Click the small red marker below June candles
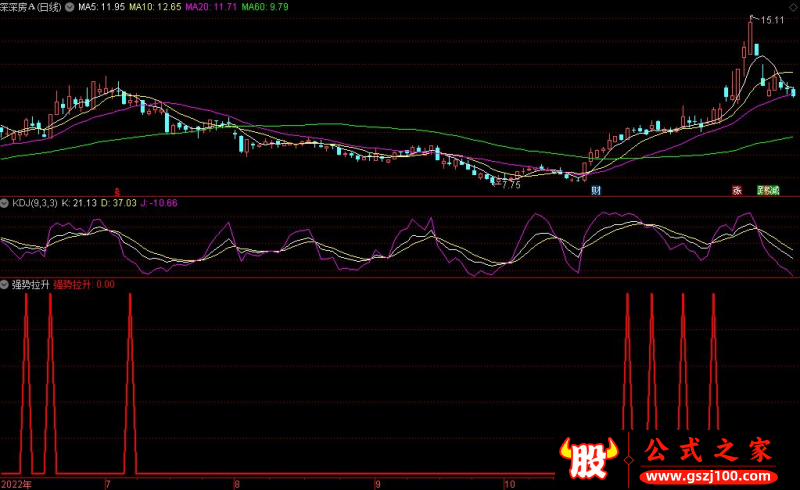800x490 pixels. tap(116, 190)
